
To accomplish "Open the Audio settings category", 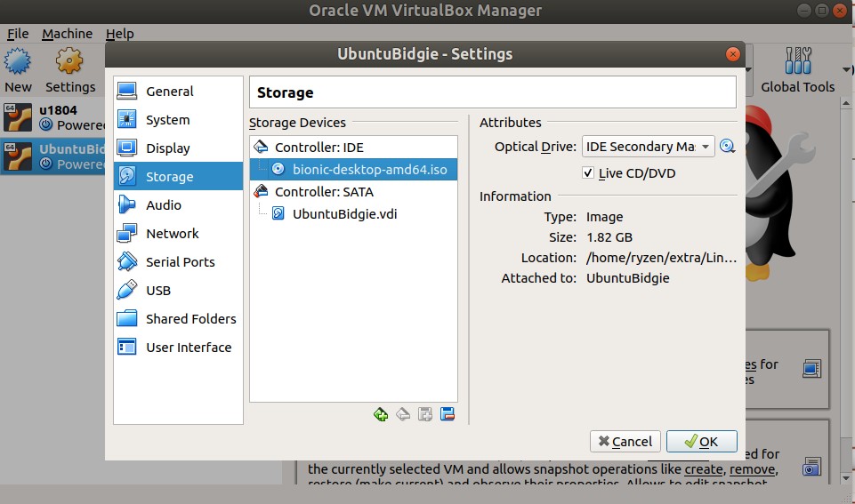I will coord(178,204).
